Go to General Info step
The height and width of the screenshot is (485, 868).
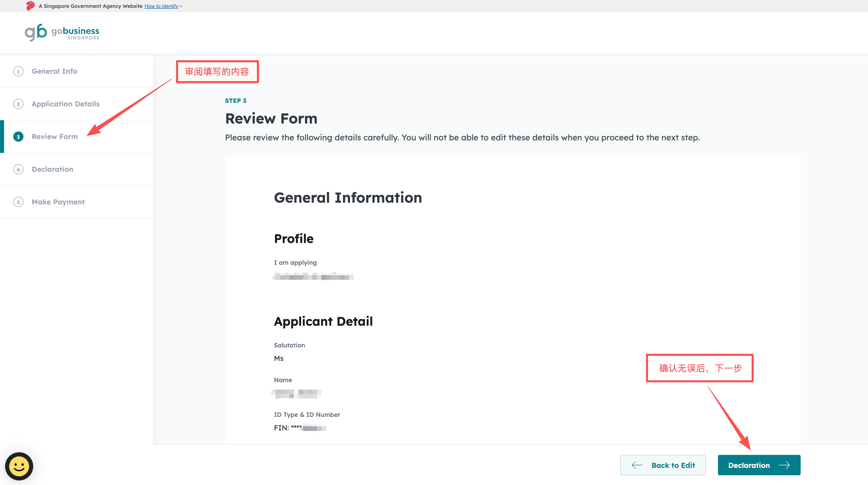54,71
